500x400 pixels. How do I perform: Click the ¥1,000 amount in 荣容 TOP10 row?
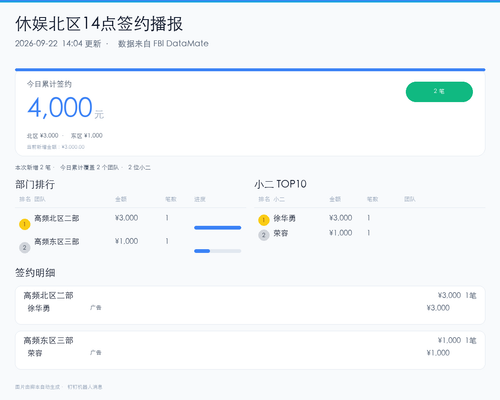341,233
